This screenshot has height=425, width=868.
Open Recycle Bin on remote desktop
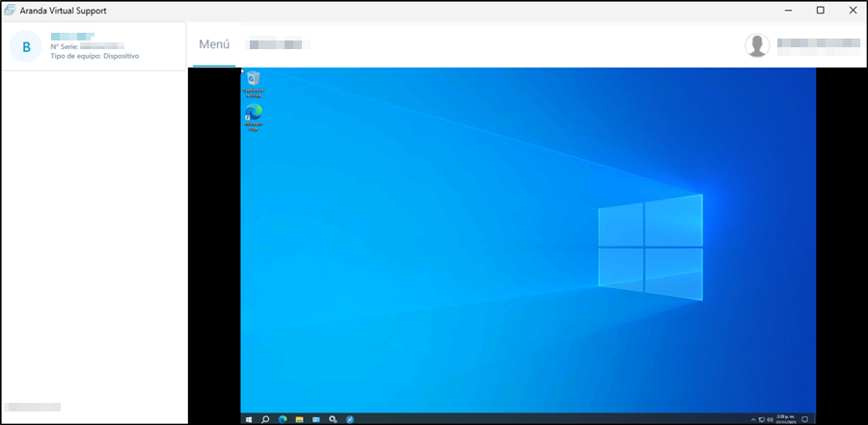click(x=254, y=84)
